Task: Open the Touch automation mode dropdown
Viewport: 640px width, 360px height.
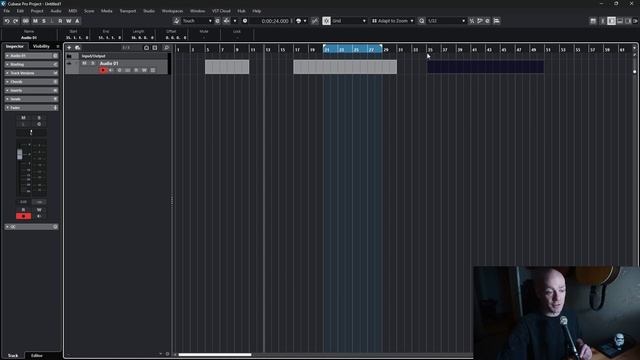Action: coord(197,21)
